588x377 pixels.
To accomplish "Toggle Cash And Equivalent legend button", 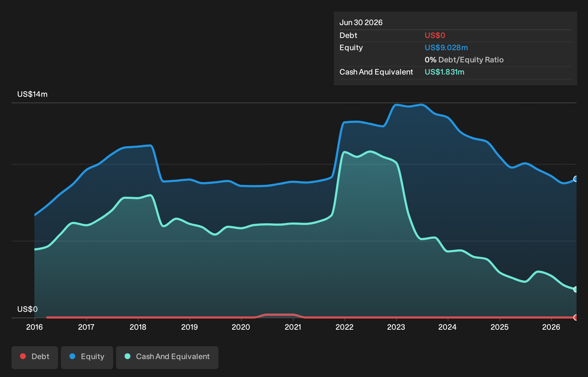I will [167, 357].
